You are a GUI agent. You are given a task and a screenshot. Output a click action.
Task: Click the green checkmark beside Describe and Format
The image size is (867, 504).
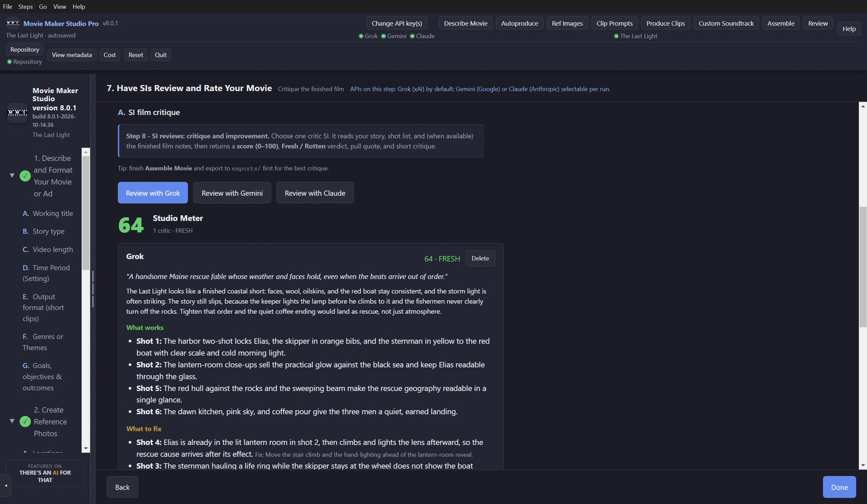[25, 176]
